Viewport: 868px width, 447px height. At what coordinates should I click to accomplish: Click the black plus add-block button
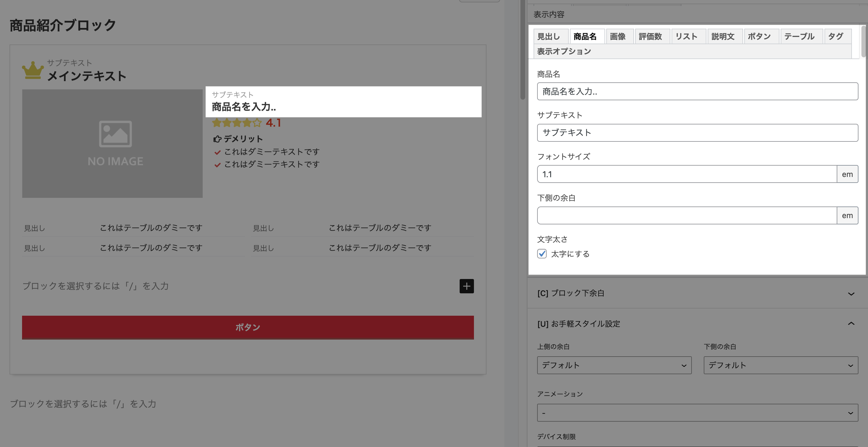click(466, 286)
